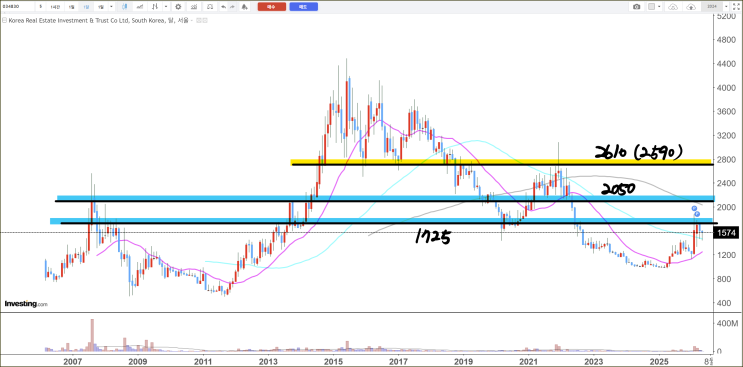Open the compare symbols scale icon
743x367 pixels.
coord(209,7)
